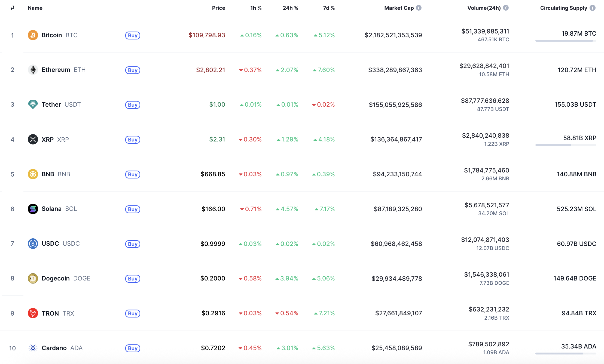The width and height of the screenshot is (604, 364).
Task: Click the TRON logo icon
Action: click(x=33, y=313)
